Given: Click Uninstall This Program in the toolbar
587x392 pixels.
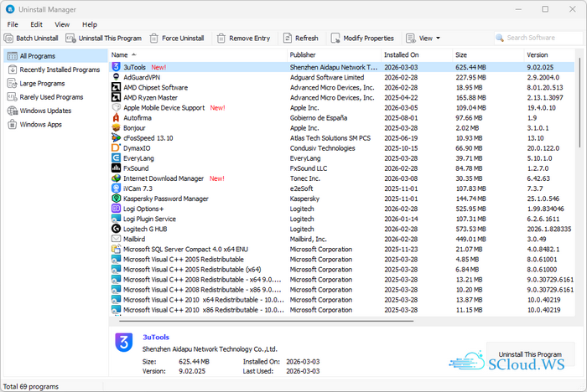Looking at the screenshot, I should 104,38.
